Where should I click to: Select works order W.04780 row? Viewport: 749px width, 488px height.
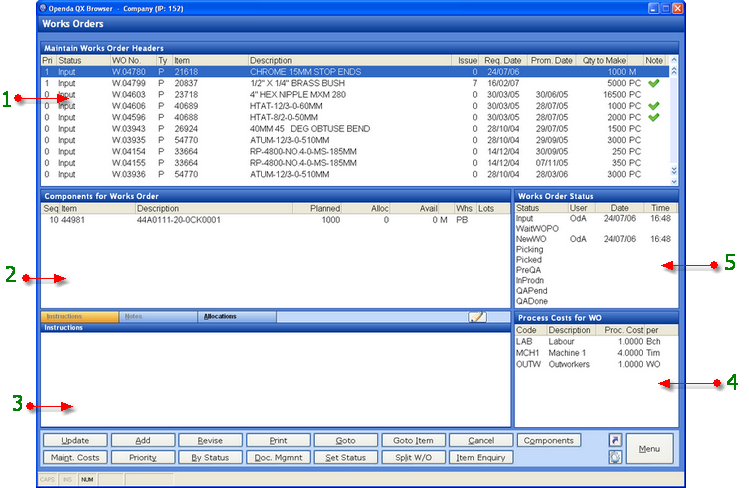pos(354,72)
